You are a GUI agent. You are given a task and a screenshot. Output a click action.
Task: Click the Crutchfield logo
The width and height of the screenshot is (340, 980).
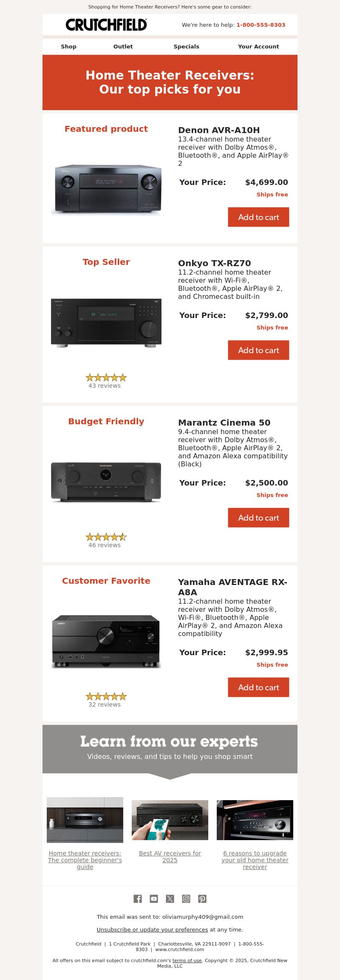(106, 25)
